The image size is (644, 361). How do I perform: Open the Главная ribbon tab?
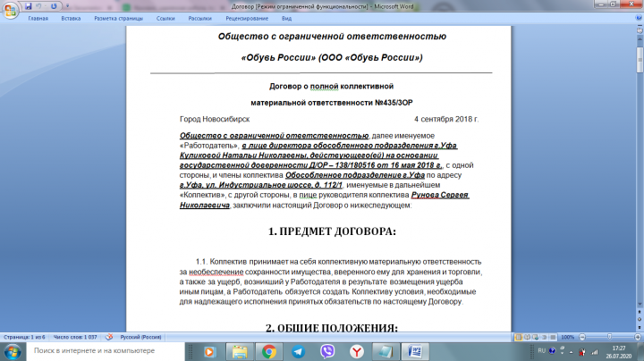[x=38, y=19]
